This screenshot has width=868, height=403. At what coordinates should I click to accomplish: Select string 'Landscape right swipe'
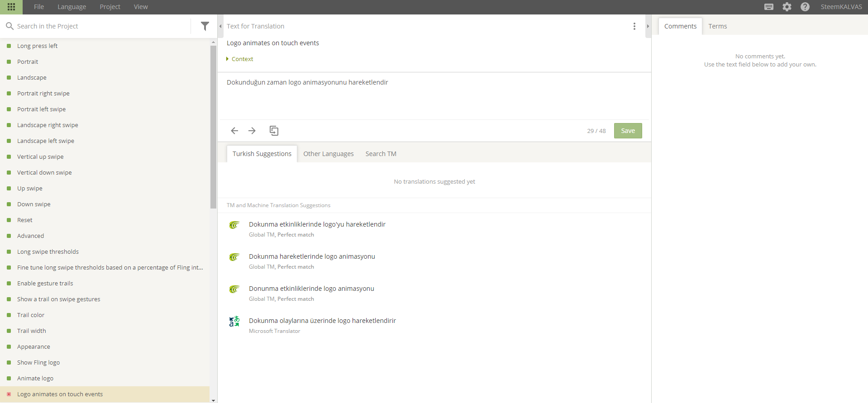pyautogui.click(x=105, y=125)
